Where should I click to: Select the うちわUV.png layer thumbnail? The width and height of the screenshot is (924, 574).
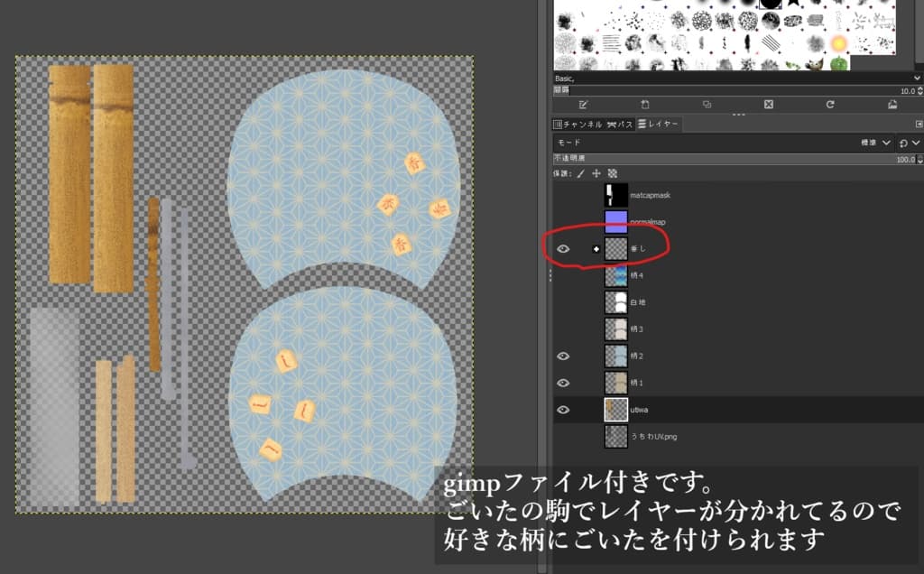click(616, 436)
